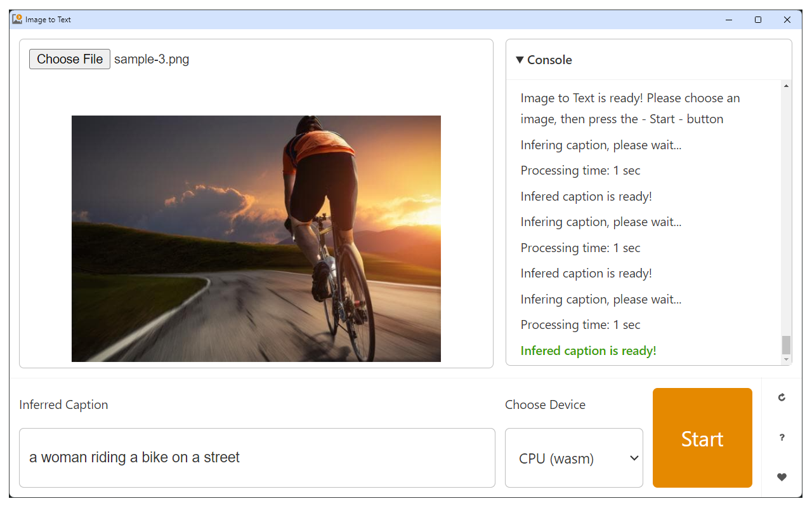Open the Choose Device dropdown
The width and height of the screenshot is (812, 508).
pos(574,458)
